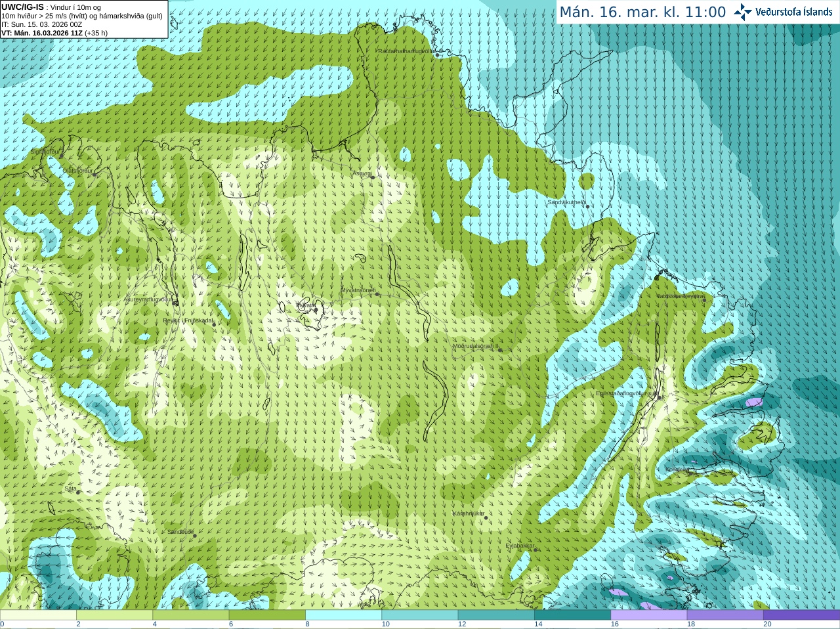840x629 pixels.
Task: Select the Eyjabakkar station marker
Action: (x=535, y=550)
